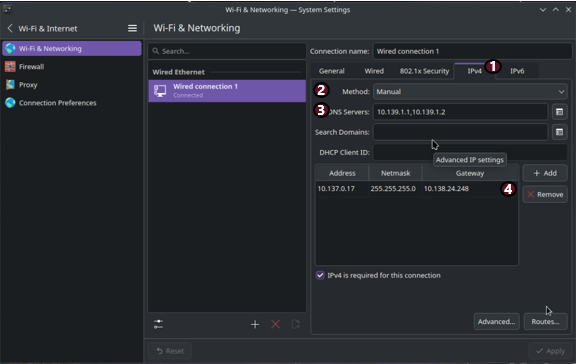Select the IPv4 tab
The image size is (576, 364).
pyautogui.click(x=474, y=71)
